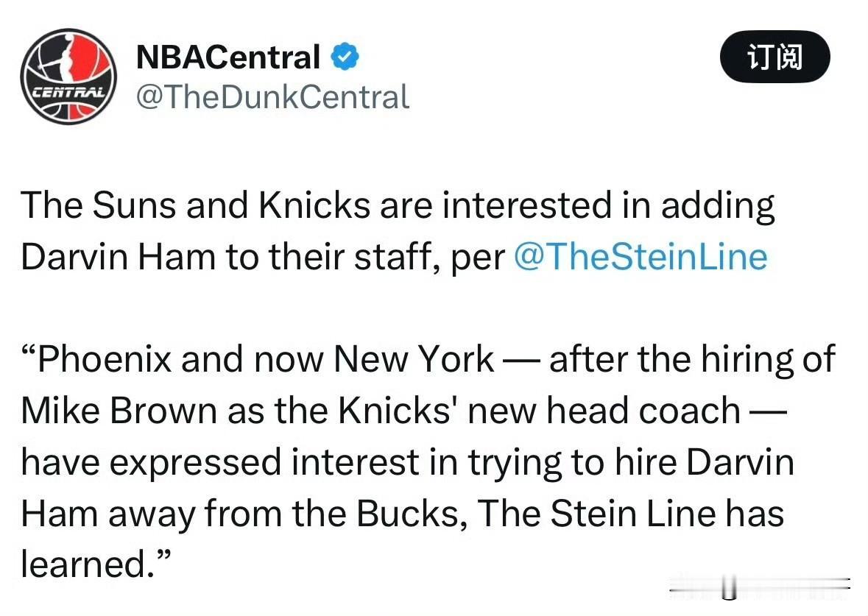Open the @TheDunkCentral handle
868x616 pixels.
(x=272, y=97)
